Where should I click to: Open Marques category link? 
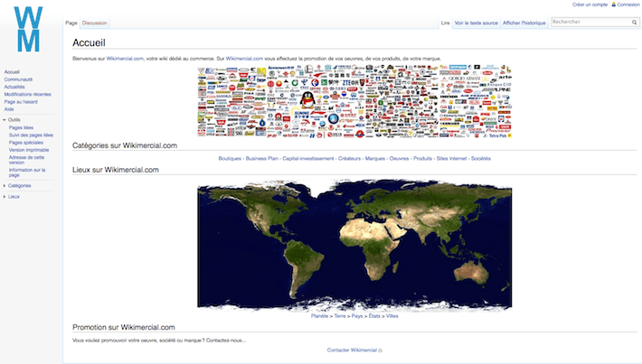tap(375, 158)
